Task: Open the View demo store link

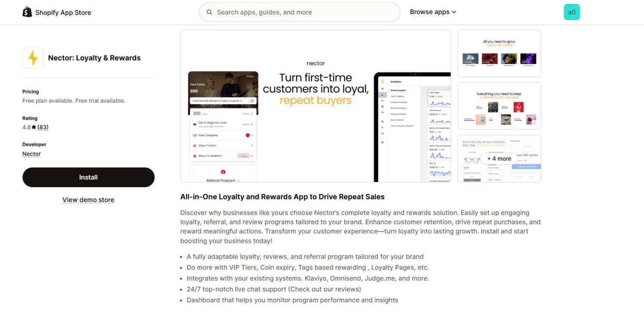Action: 88,200
